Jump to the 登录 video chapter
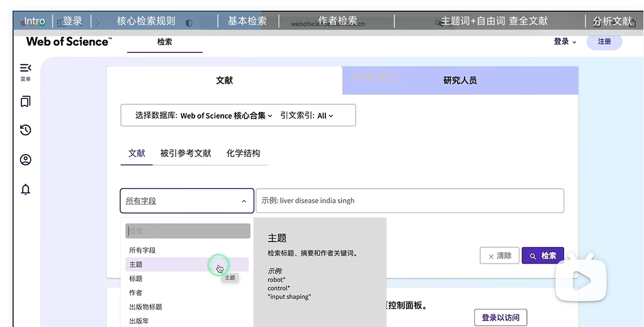644x327 pixels. click(72, 21)
